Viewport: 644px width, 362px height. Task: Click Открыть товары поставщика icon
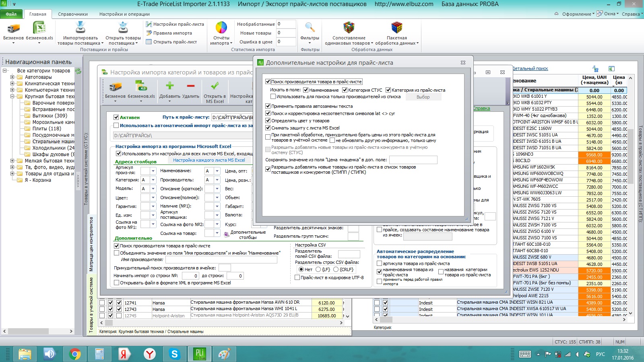pos(123,28)
